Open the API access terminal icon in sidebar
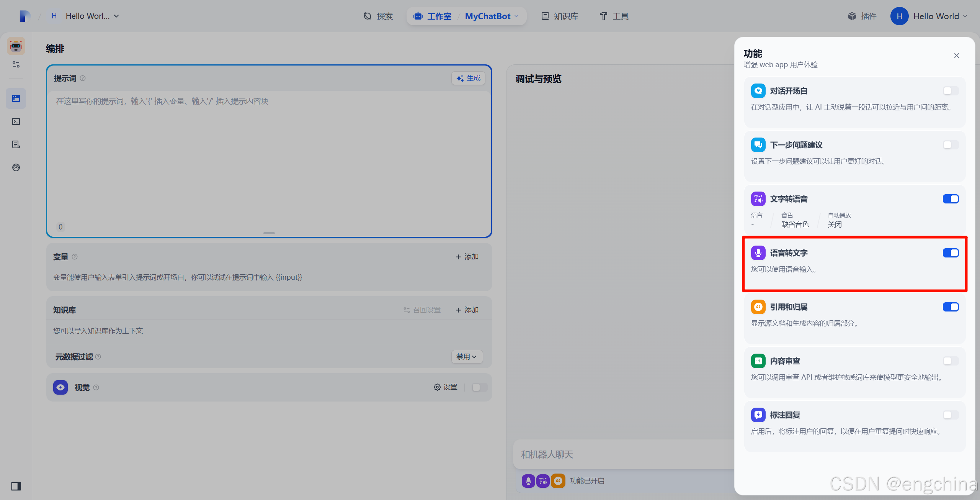Screen dimensions: 980x500 point(16,121)
